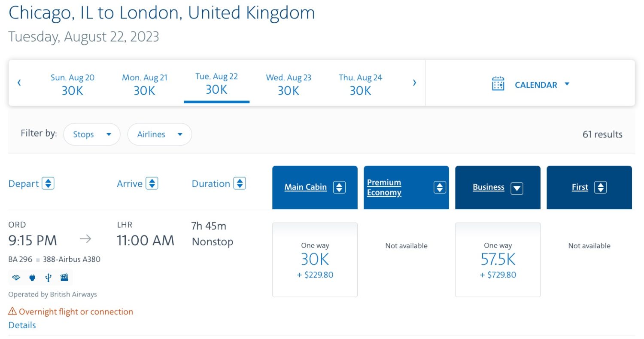Click the overnight flight warning icon
The width and height of the screenshot is (644, 339).
tap(12, 312)
